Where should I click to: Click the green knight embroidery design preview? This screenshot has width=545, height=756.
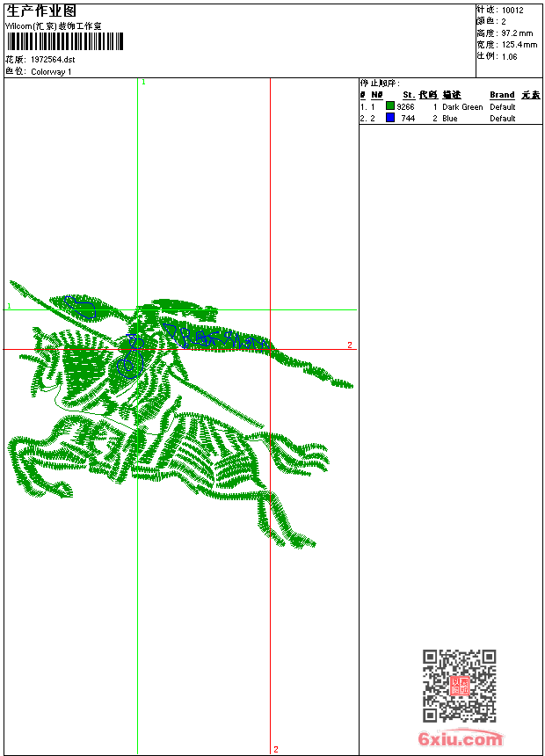(181, 415)
